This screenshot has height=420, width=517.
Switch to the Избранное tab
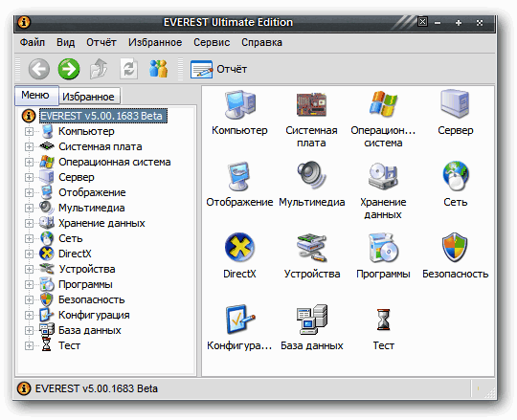pyautogui.click(x=88, y=97)
